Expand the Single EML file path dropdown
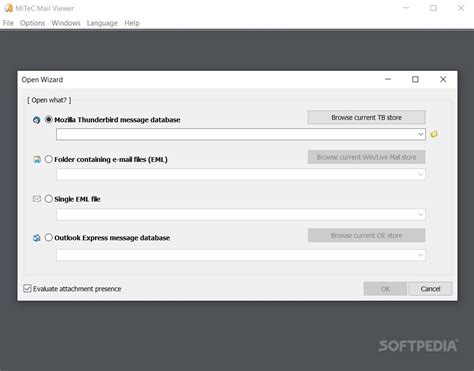This screenshot has height=371, width=474. (420, 214)
